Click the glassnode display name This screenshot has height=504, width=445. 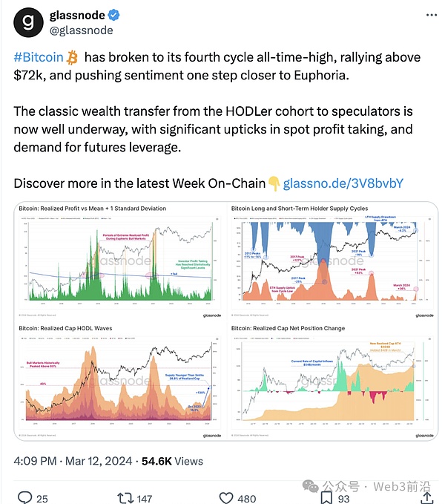click(x=79, y=16)
